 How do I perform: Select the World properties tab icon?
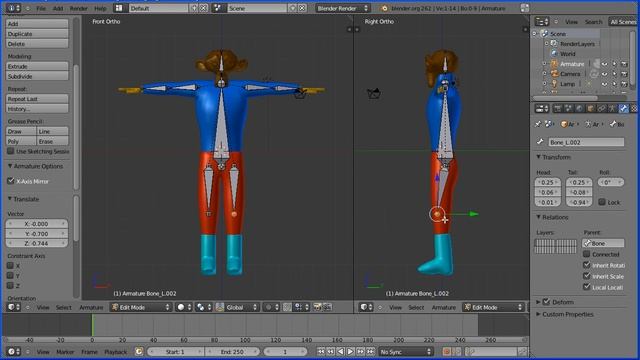(579, 108)
